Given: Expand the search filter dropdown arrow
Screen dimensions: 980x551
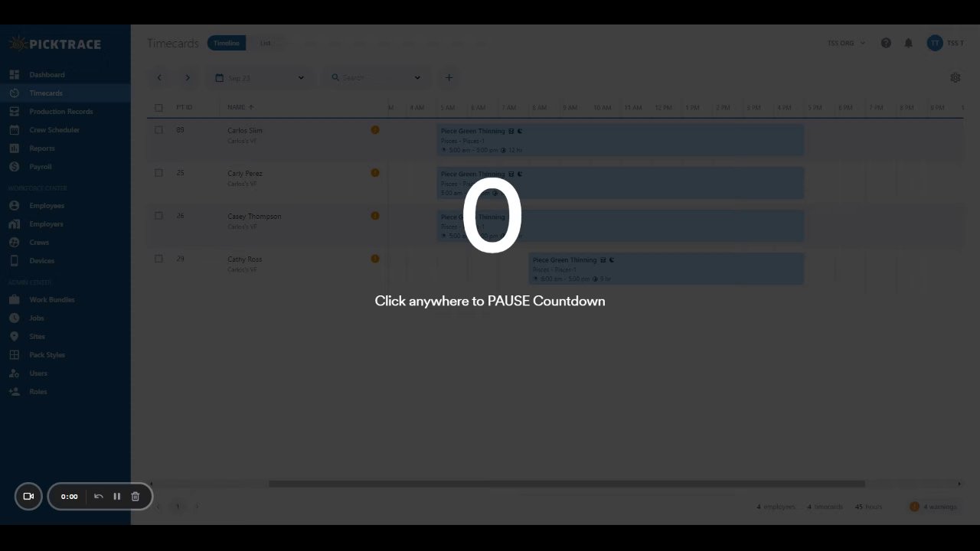Looking at the screenshot, I should [417, 77].
